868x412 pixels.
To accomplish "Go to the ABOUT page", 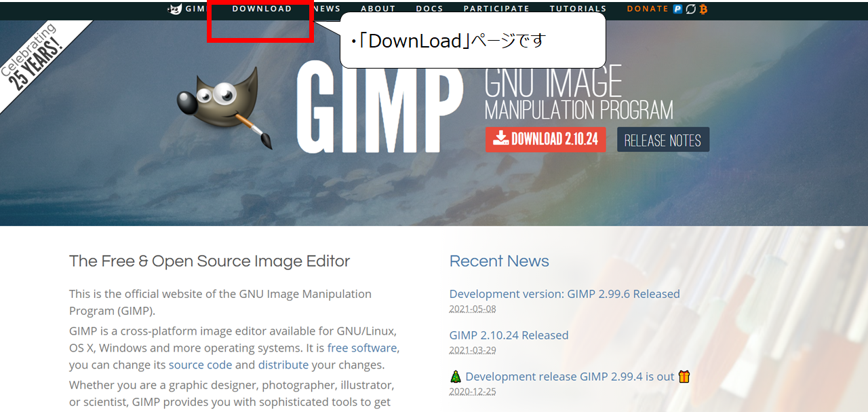I will point(378,9).
